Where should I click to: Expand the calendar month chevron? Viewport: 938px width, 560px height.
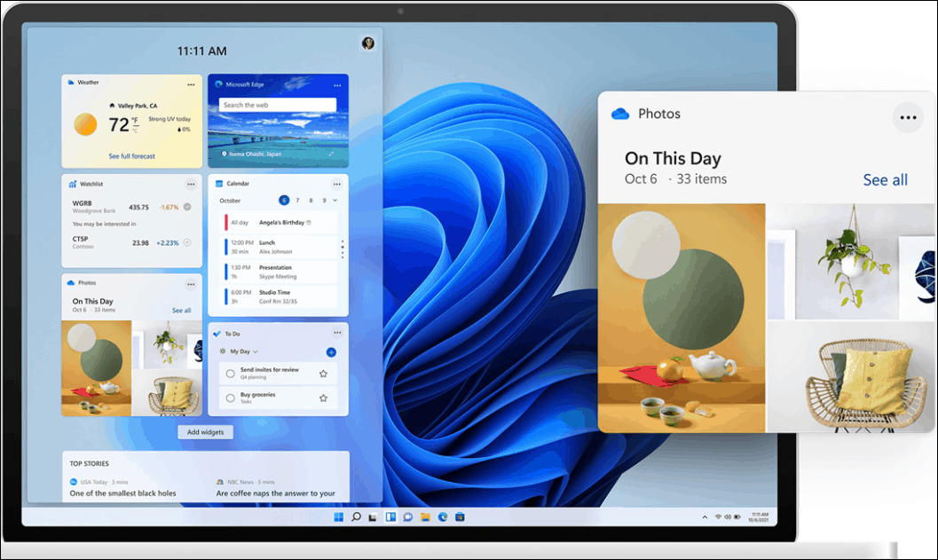[335, 201]
